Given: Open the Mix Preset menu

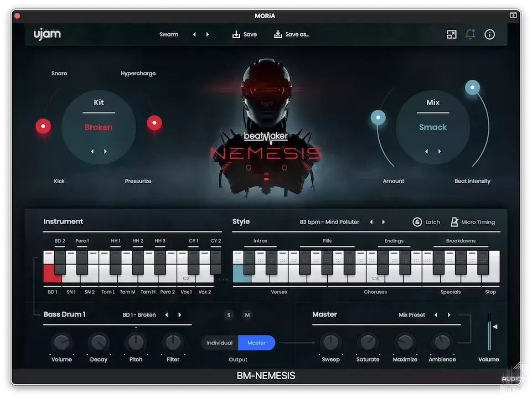Looking at the screenshot, I should (x=412, y=315).
